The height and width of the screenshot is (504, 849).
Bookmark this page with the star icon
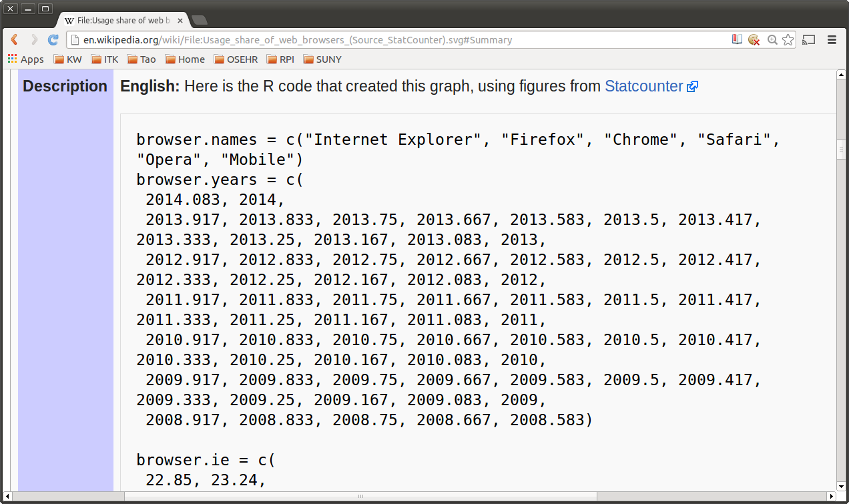tap(788, 40)
